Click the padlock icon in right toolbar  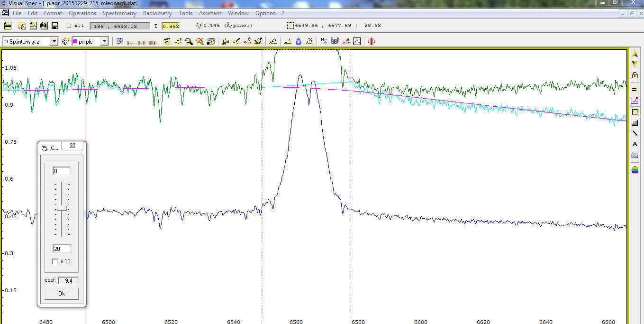[635, 75]
